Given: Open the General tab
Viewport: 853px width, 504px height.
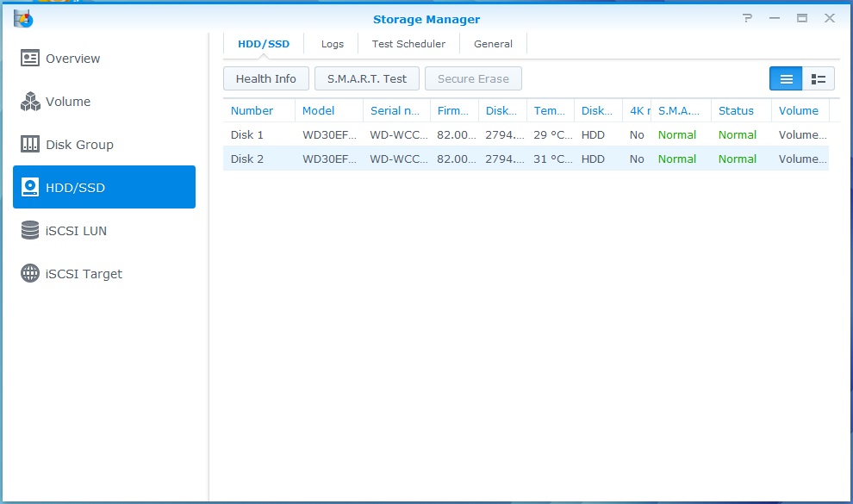Looking at the screenshot, I should click(x=493, y=44).
